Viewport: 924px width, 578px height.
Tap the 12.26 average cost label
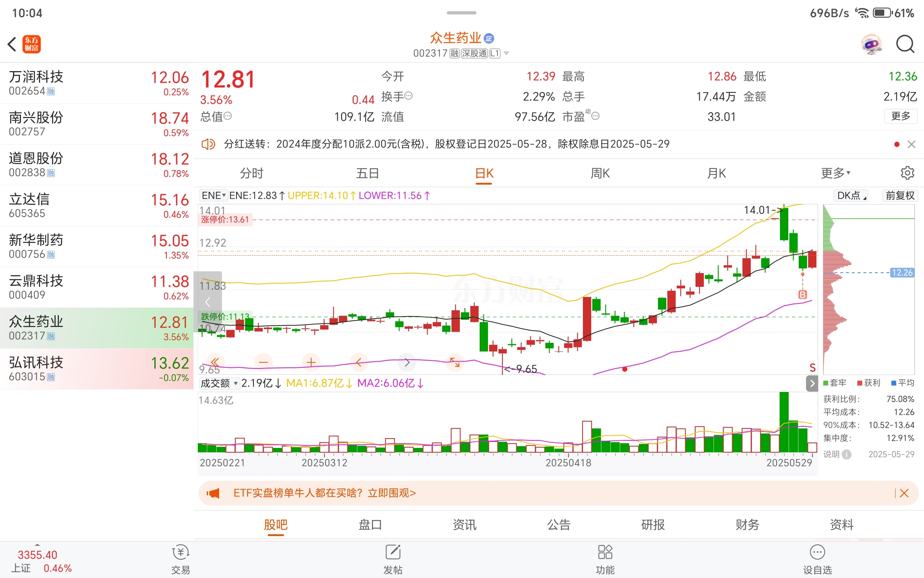pos(902,272)
